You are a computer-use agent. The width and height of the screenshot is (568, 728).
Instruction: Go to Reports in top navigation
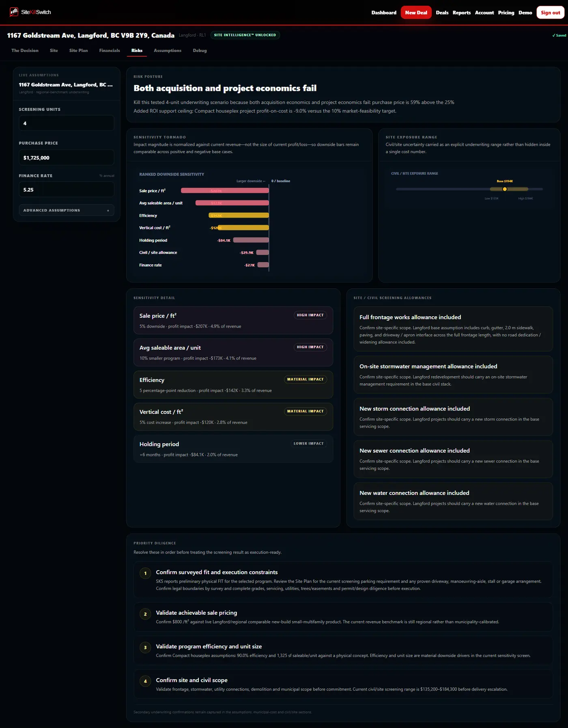(x=462, y=13)
